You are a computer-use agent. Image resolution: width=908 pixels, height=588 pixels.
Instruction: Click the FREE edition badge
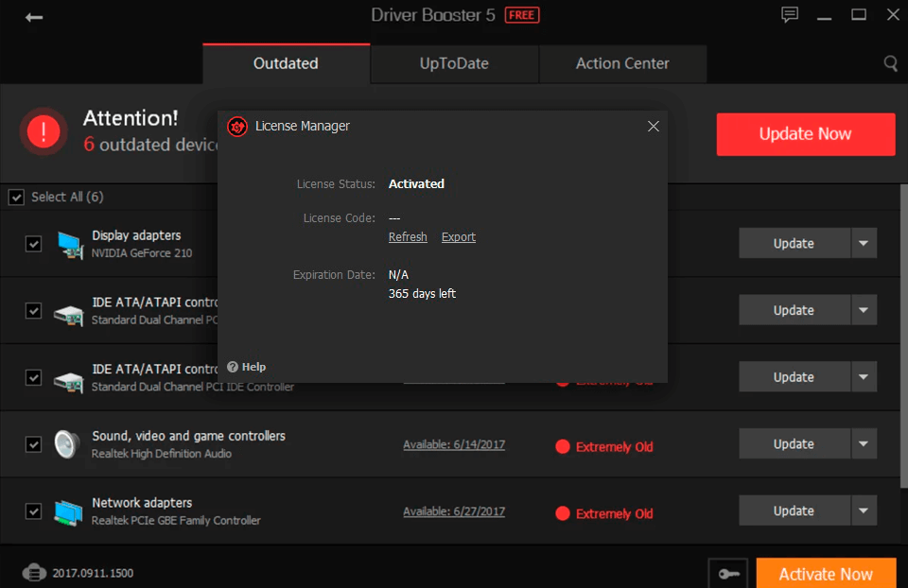coord(522,15)
